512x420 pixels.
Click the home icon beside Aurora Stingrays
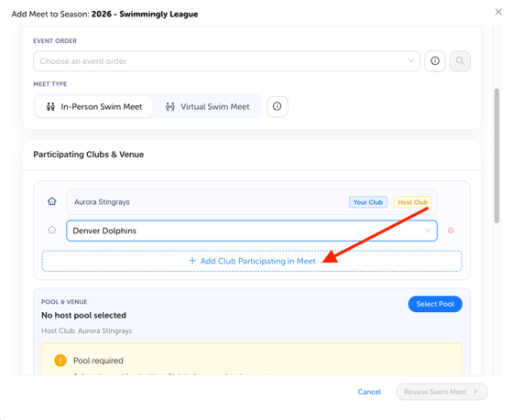click(x=52, y=201)
